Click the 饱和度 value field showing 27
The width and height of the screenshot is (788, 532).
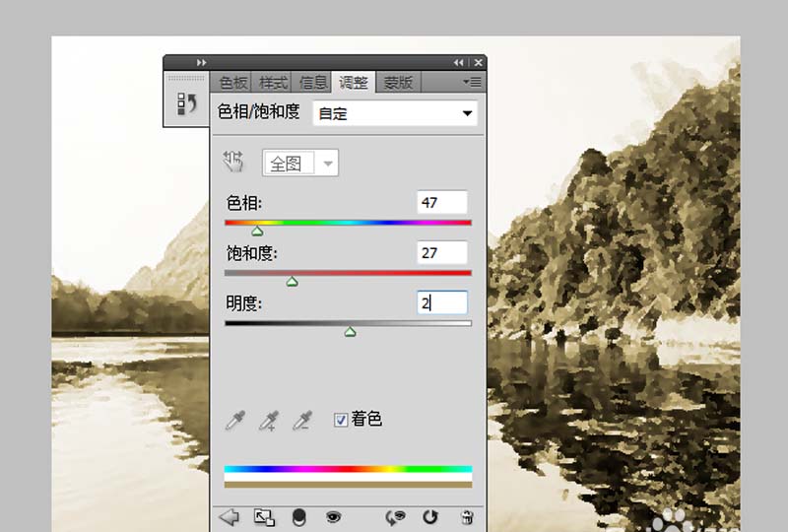442,253
